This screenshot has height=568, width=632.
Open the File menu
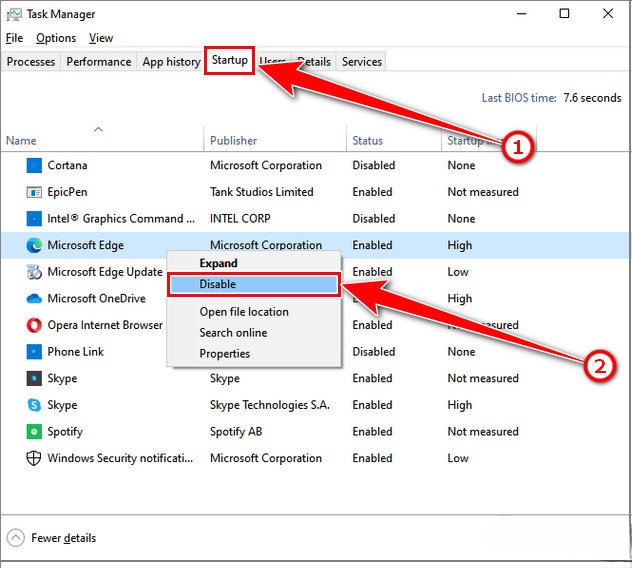[x=15, y=38]
